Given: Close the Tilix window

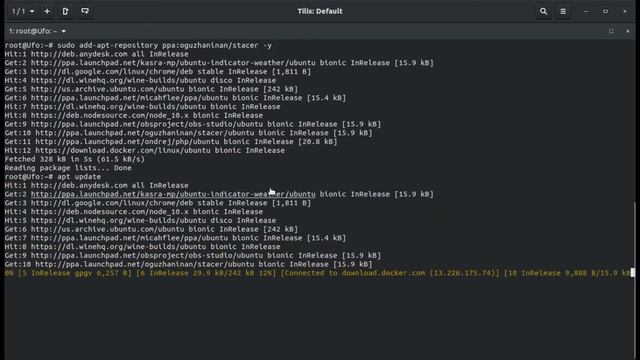Looking at the screenshot, I should pos(624,11).
